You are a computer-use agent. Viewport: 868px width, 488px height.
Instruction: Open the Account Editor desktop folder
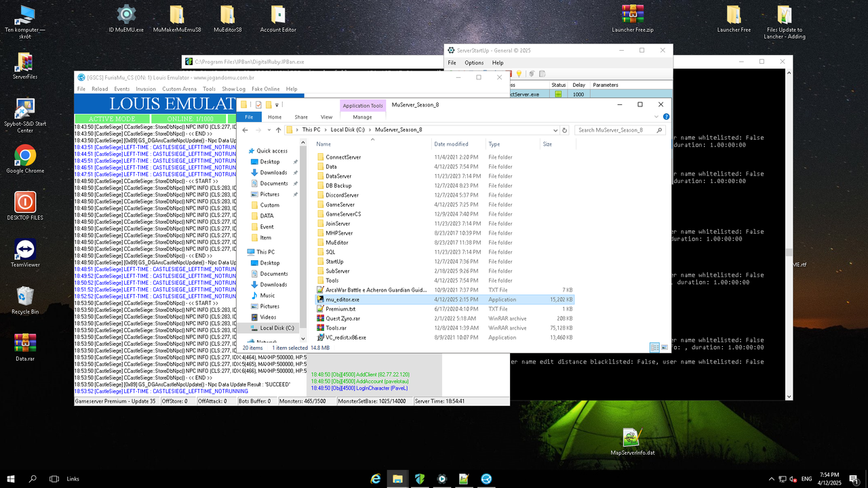278,18
